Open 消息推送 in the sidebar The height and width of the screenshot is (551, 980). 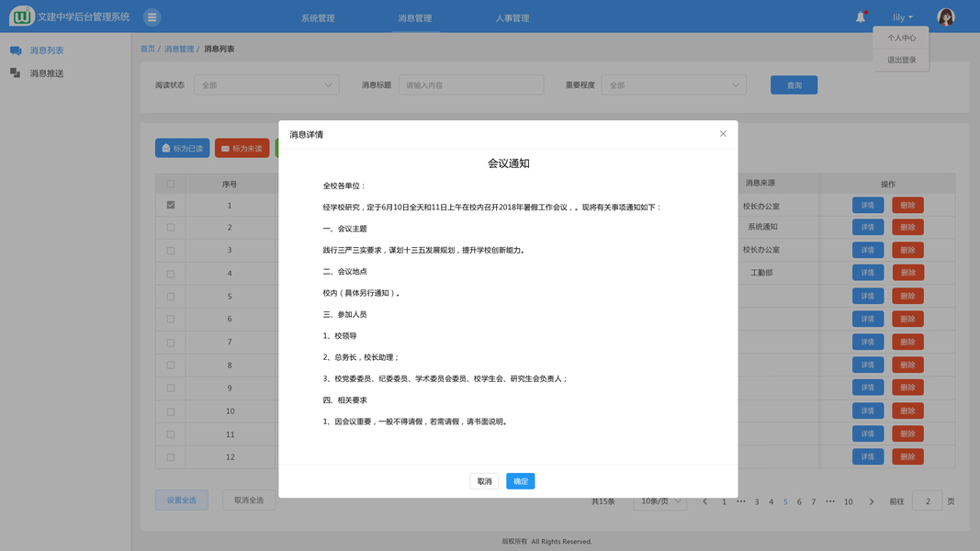(47, 73)
